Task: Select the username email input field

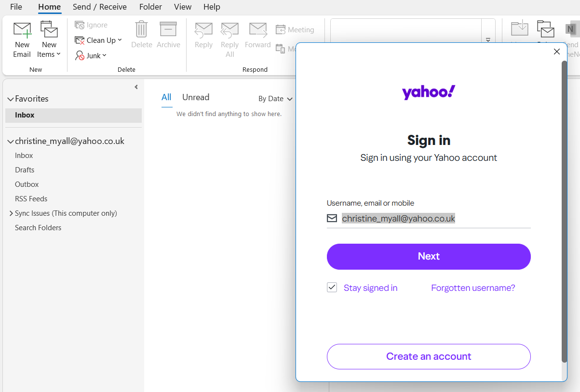Action: point(428,218)
